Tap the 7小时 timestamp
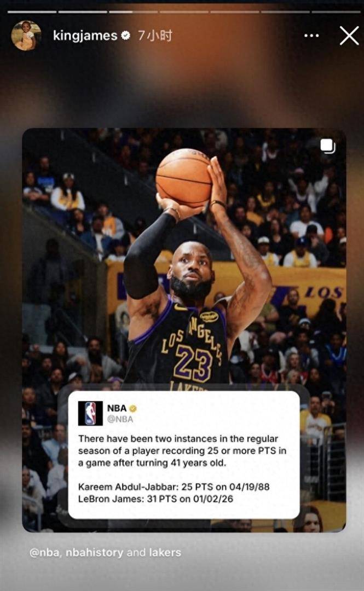 155,36
